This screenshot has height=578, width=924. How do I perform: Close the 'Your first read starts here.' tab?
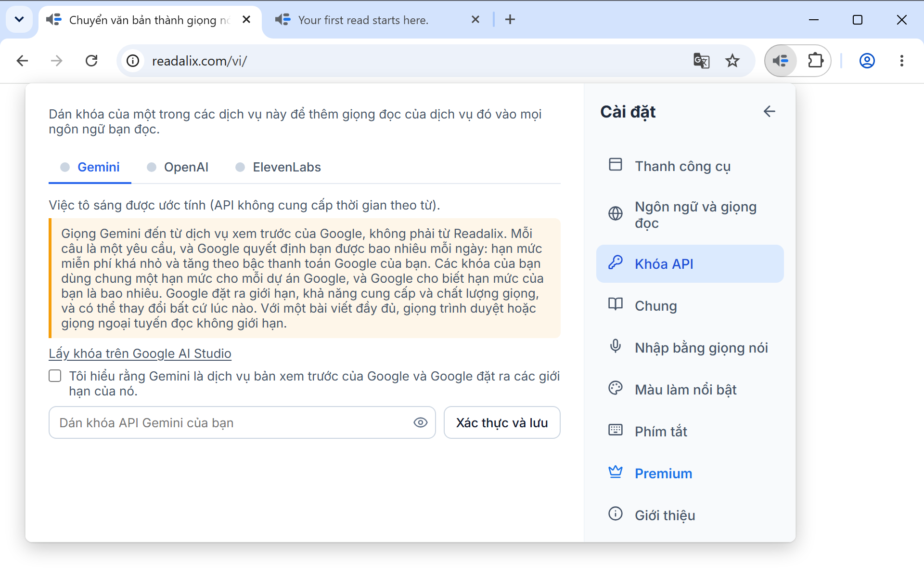tap(475, 19)
